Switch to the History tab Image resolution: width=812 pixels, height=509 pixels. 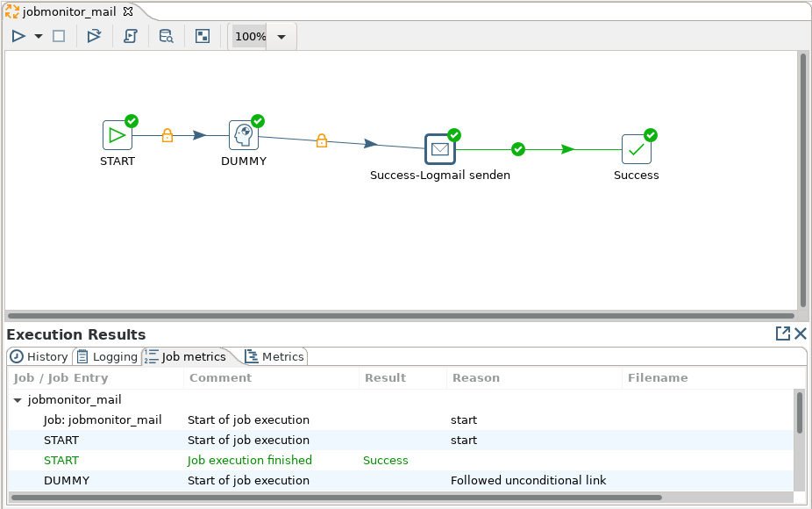[39, 356]
